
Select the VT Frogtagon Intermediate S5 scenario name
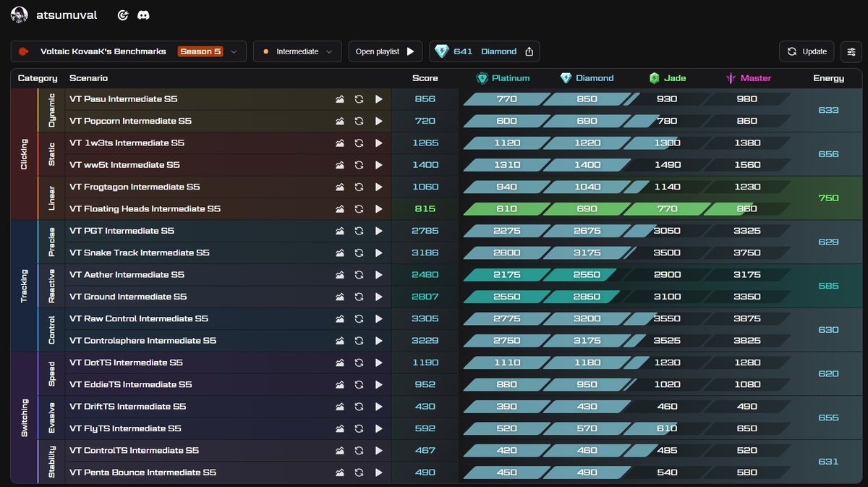point(135,187)
